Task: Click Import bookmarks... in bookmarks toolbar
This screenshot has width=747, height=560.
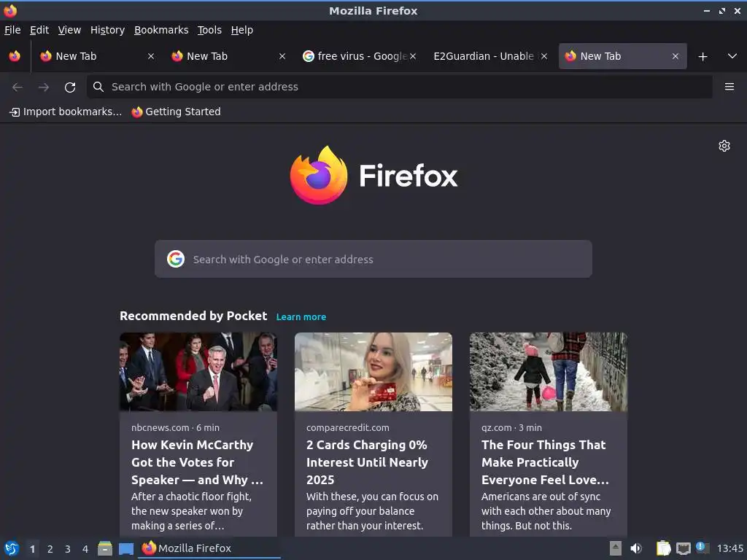Action: click(66, 112)
